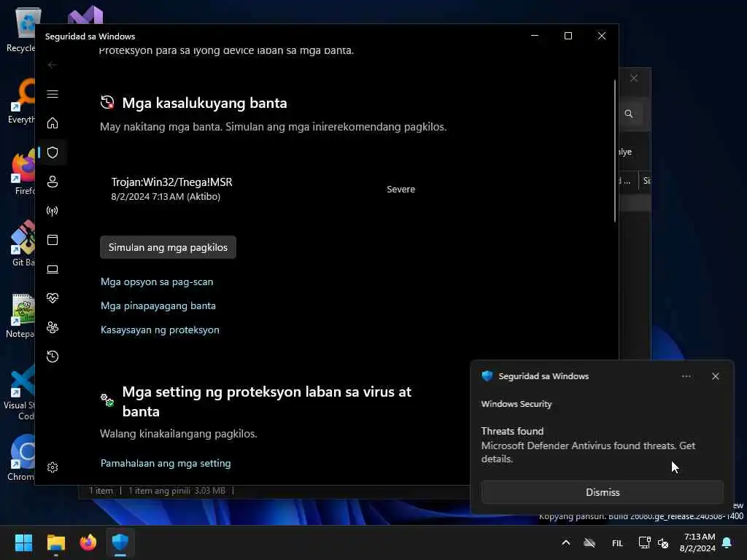This screenshot has height=560, width=747.
Task: Click Simulan ang mga pagkilos button
Action: click(x=168, y=247)
